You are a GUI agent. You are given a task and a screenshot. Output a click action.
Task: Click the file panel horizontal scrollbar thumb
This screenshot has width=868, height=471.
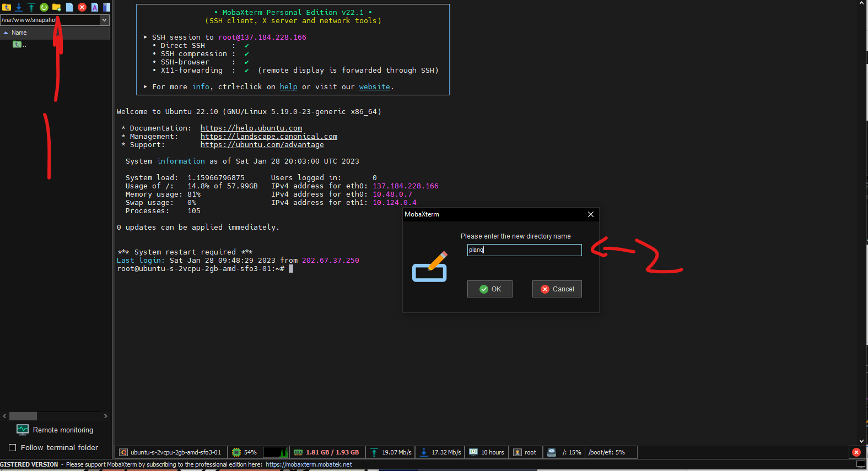pos(23,416)
